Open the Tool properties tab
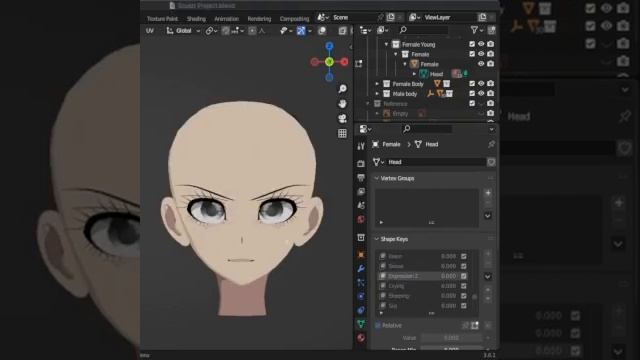 [361, 146]
